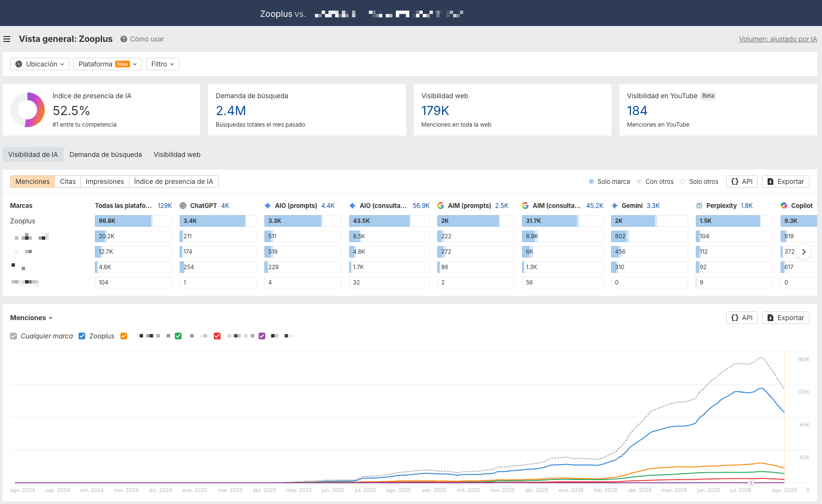This screenshot has height=504, width=822.
Task: Switch to Visibilidad web tab
Action: pos(177,155)
